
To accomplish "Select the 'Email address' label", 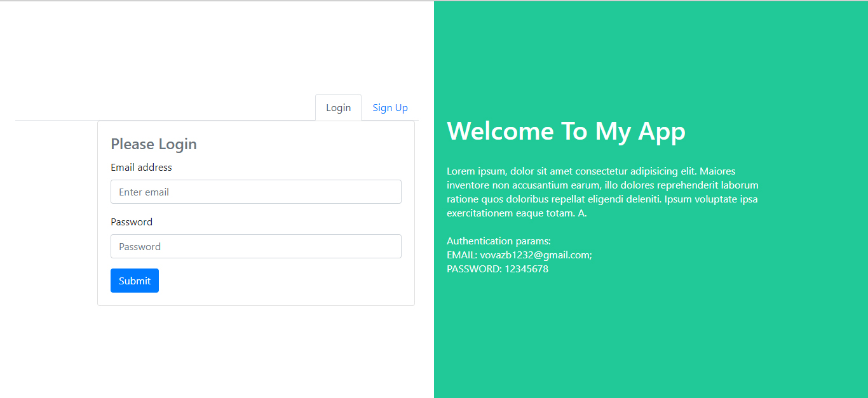I will tap(141, 168).
